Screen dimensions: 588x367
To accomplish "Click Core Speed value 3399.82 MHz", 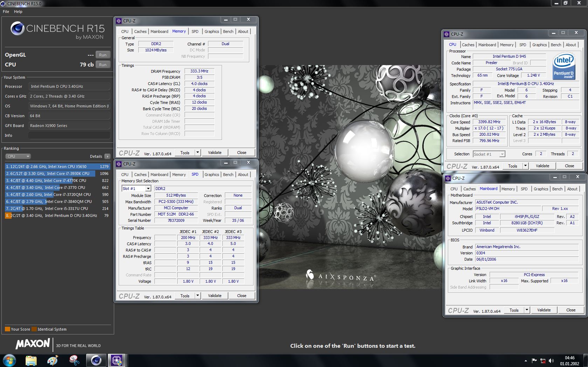I will point(490,122).
